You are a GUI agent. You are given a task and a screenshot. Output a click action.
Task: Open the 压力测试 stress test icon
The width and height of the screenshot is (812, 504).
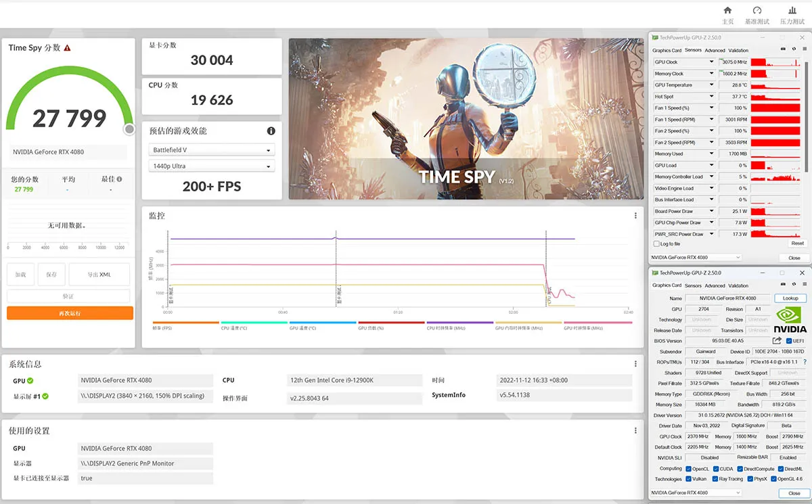792,11
